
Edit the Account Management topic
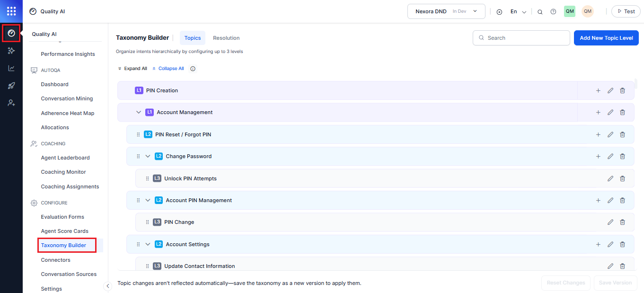[x=610, y=112]
